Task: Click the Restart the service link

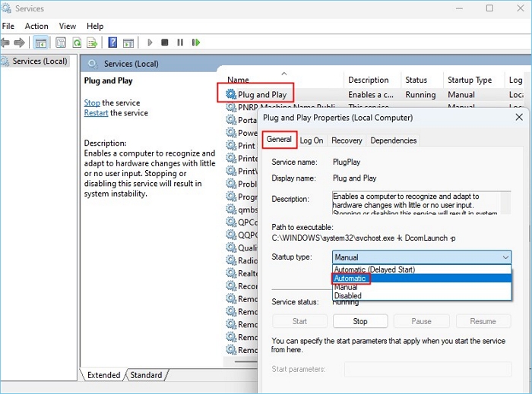Action: click(97, 113)
